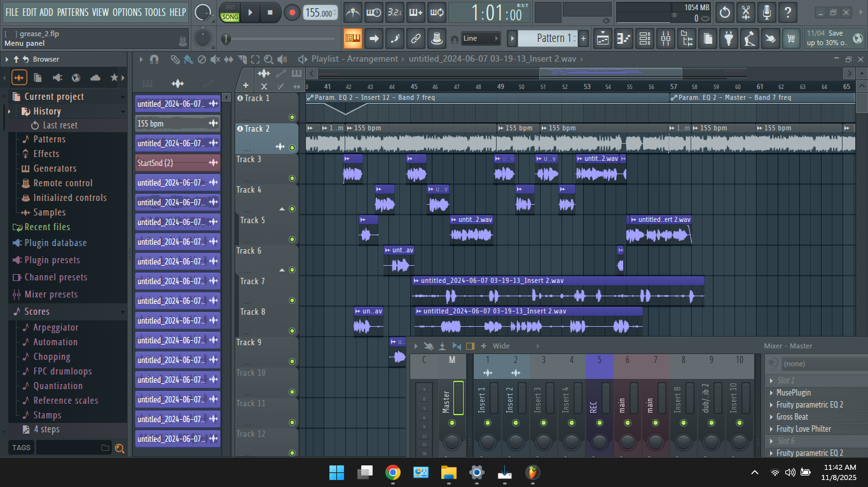This screenshot has width=868, height=487.
Task: Open File Explorer from the taskbar
Action: coord(449,472)
